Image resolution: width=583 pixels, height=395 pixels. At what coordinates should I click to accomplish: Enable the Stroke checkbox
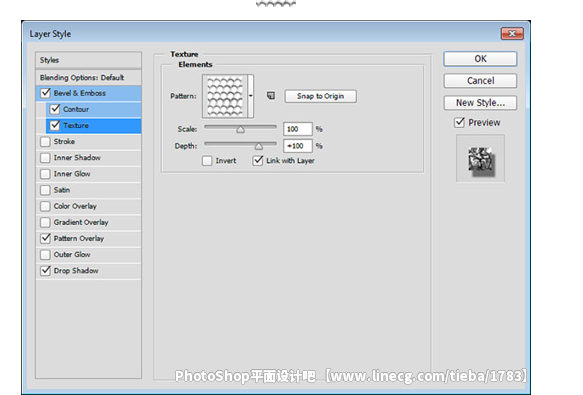pyautogui.click(x=45, y=142)
